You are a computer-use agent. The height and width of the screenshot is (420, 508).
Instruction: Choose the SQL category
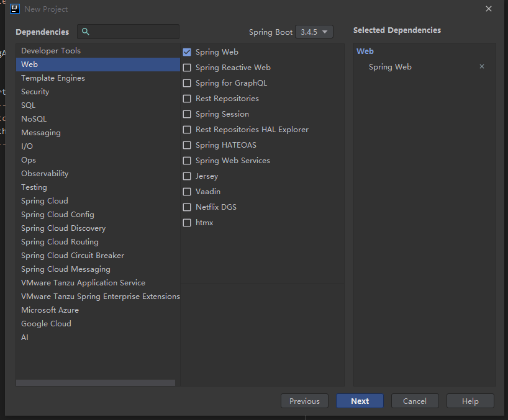[29, 105]
